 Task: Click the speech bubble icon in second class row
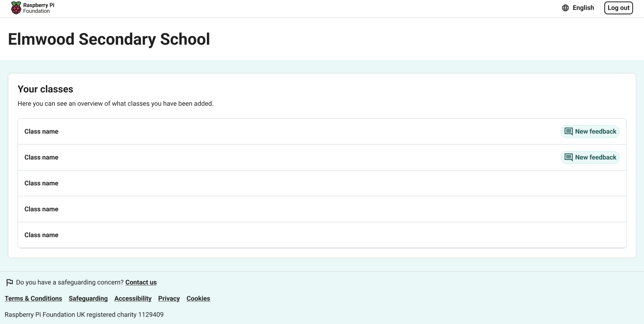pos(569,157)
